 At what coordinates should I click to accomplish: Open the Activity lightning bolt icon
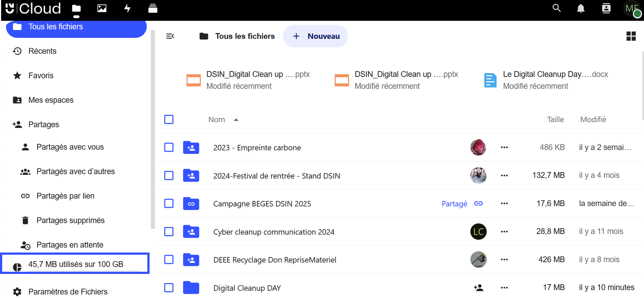[x=127, y=9]
